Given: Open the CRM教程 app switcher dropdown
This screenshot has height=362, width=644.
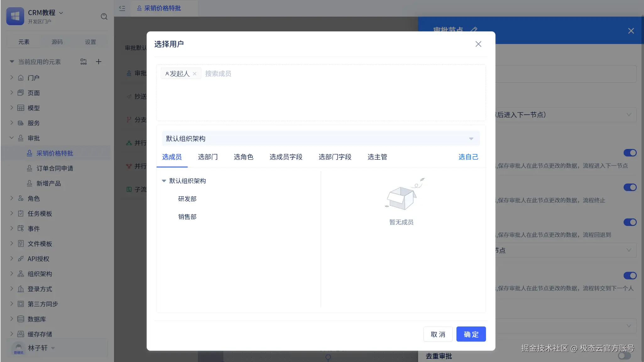Looking at the screenshot, I should [61, 13].
